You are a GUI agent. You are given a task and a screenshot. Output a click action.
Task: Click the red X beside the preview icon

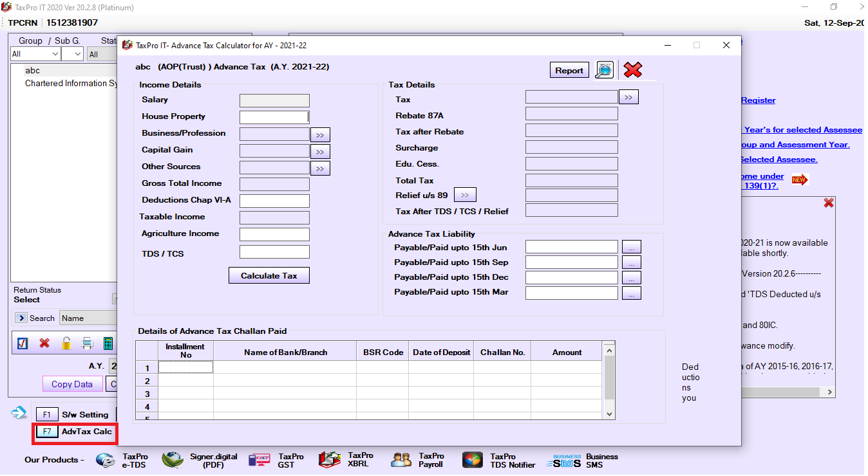(x=633, y=70)
